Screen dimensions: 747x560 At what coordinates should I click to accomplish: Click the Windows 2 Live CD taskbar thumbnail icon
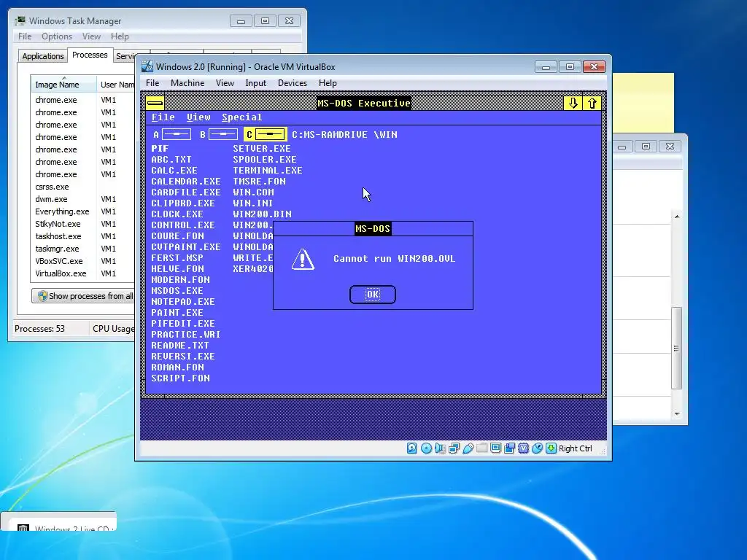(x=23, y=529)
